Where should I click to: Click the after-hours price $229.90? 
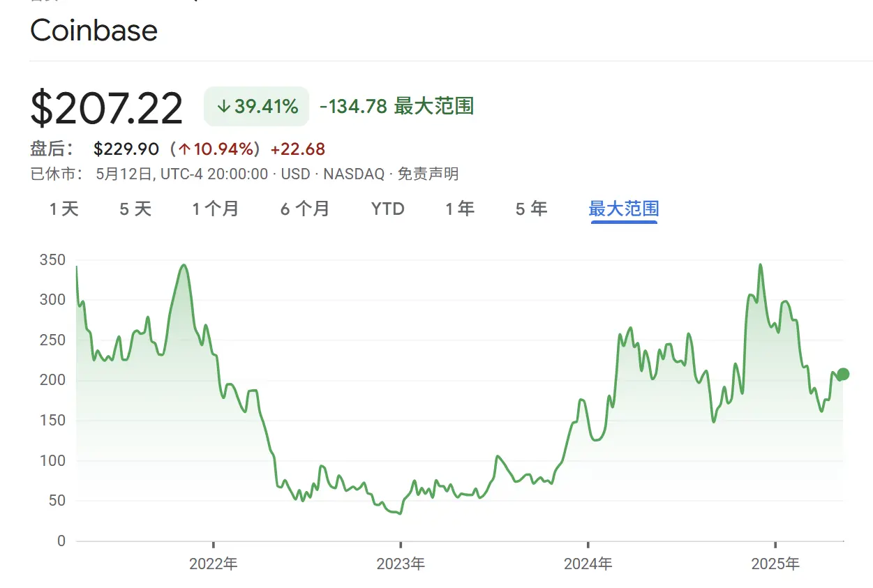click(126, 149)
